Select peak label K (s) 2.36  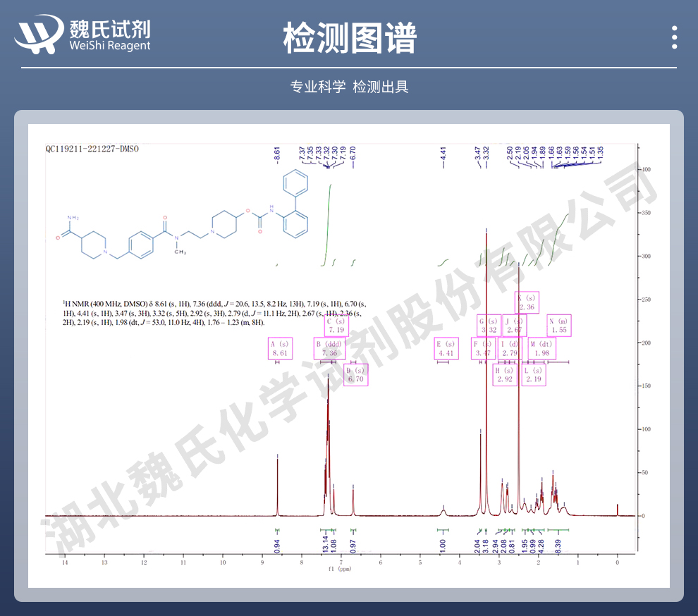tap(527, 302)
